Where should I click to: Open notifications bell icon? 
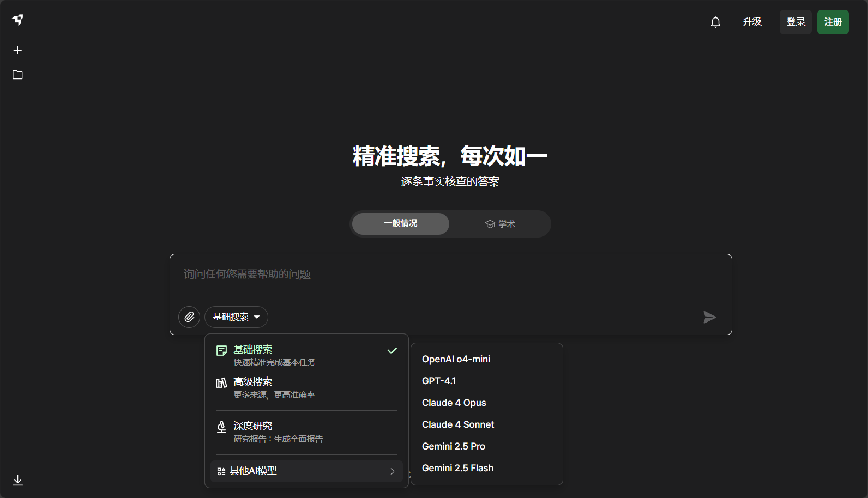click(715, 22)
